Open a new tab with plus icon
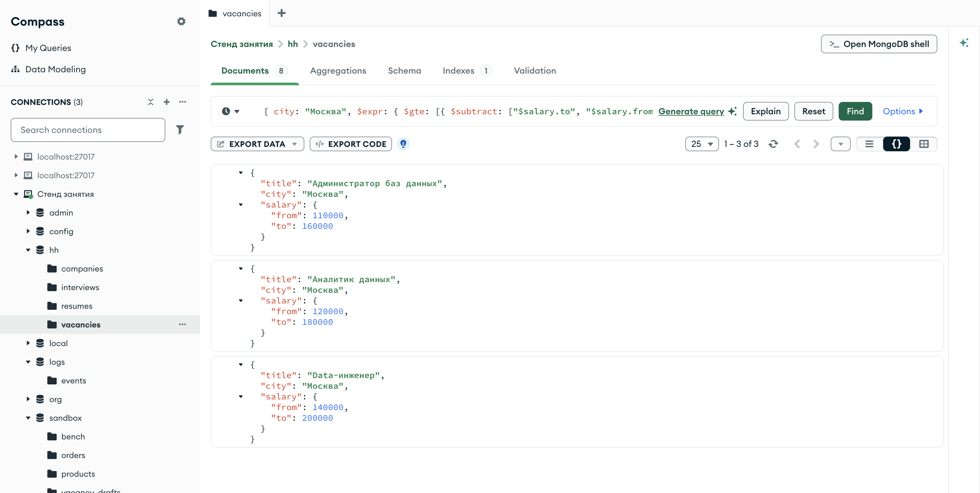The width and height of the screenshot is (980, 493). click(282, 13)
